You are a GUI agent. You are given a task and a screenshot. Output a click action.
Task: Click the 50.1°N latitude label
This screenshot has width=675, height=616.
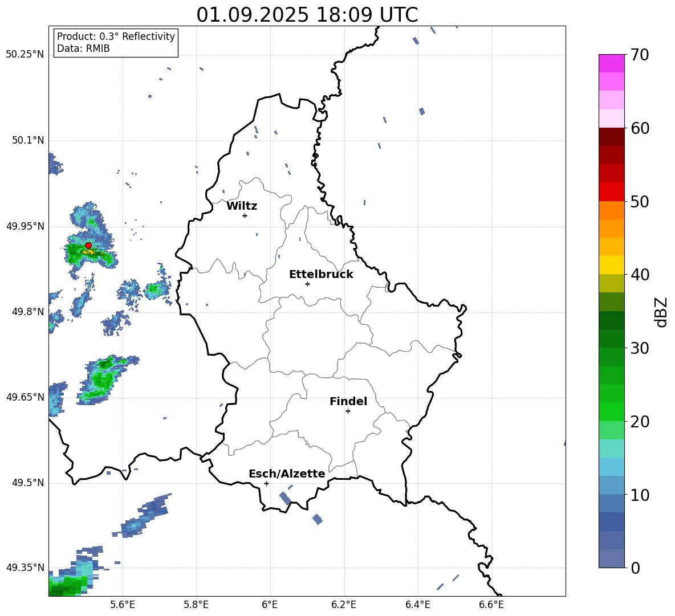[27, 141]
